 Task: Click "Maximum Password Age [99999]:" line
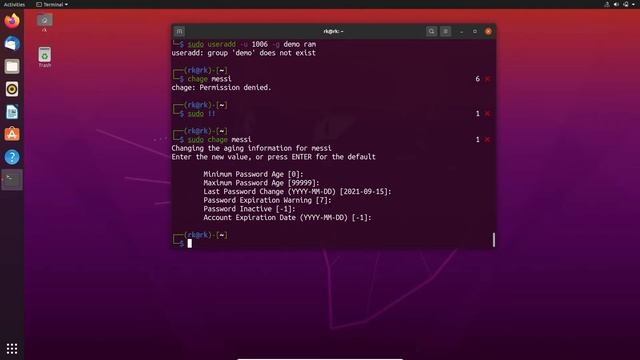pos(261,183)
